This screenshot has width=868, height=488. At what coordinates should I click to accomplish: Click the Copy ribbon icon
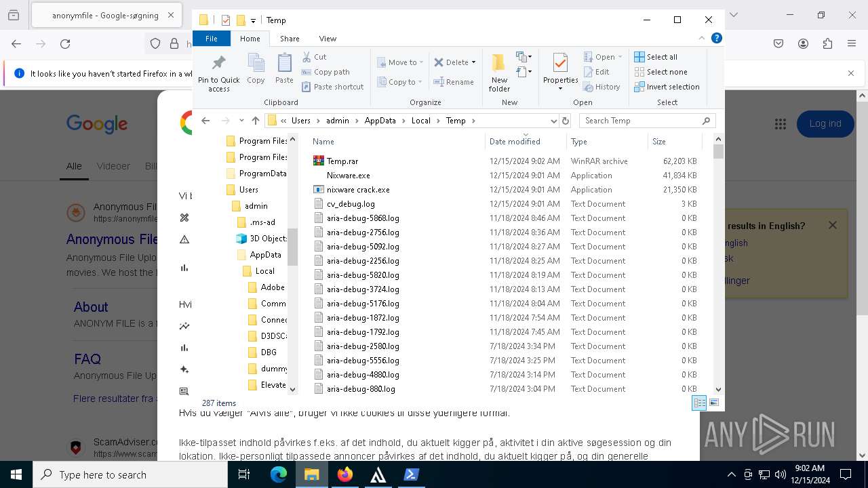[256, 63]
